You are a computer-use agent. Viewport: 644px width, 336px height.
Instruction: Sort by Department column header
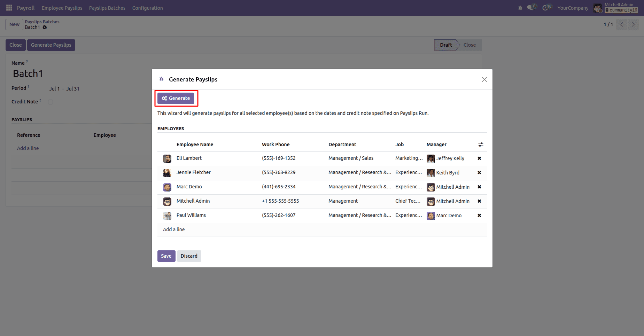(x=342, y=144)
